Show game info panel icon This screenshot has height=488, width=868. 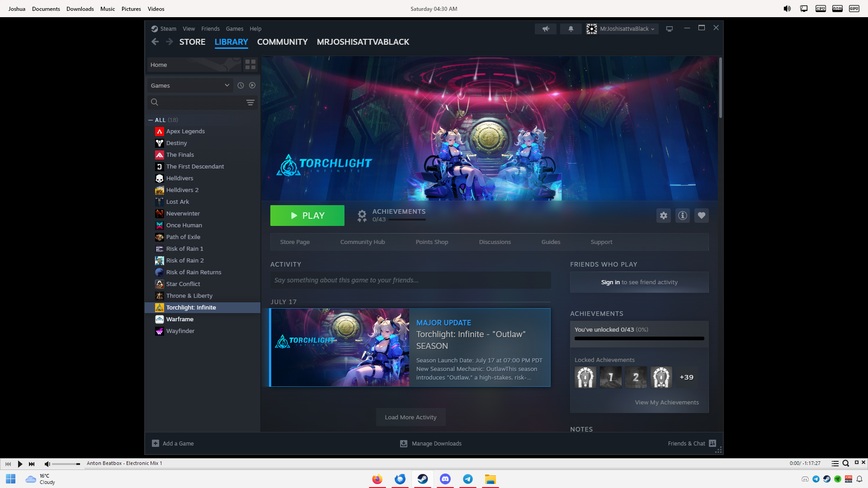(x=683, y=216)
